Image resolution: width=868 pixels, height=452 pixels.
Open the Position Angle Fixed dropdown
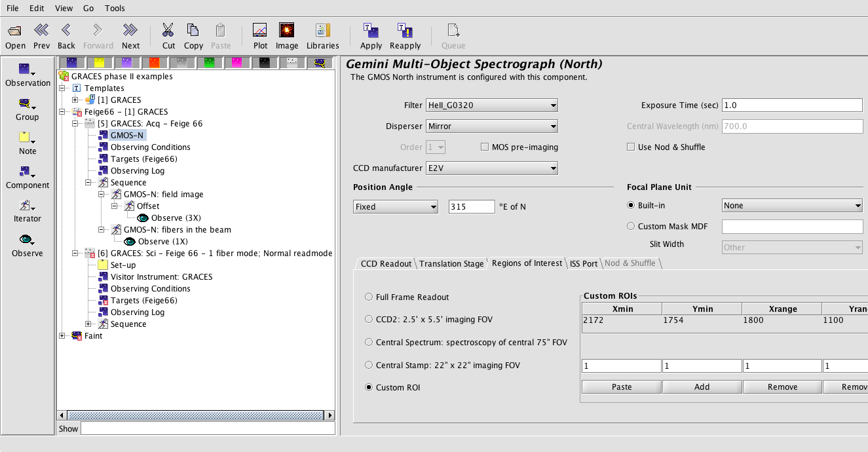coord(396,206)
